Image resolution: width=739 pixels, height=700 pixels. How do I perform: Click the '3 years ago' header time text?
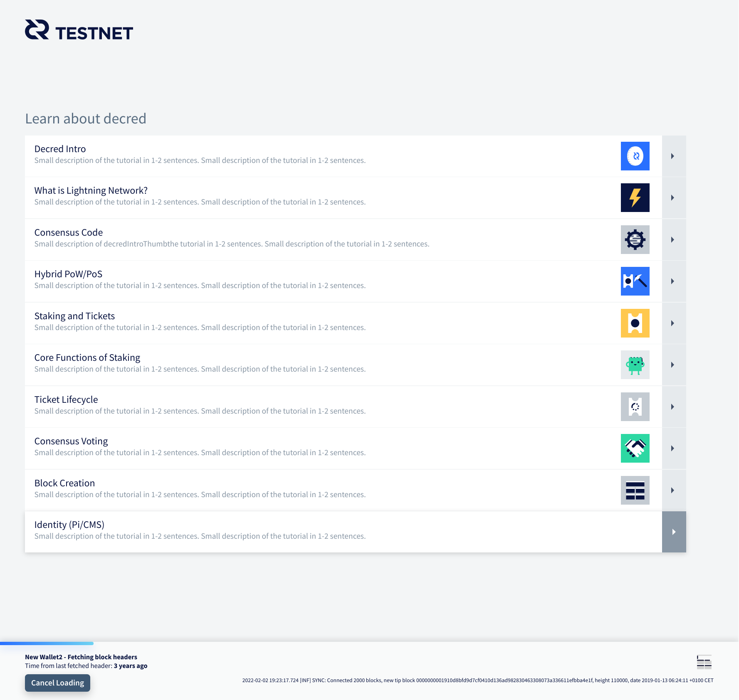coord(131,665)
